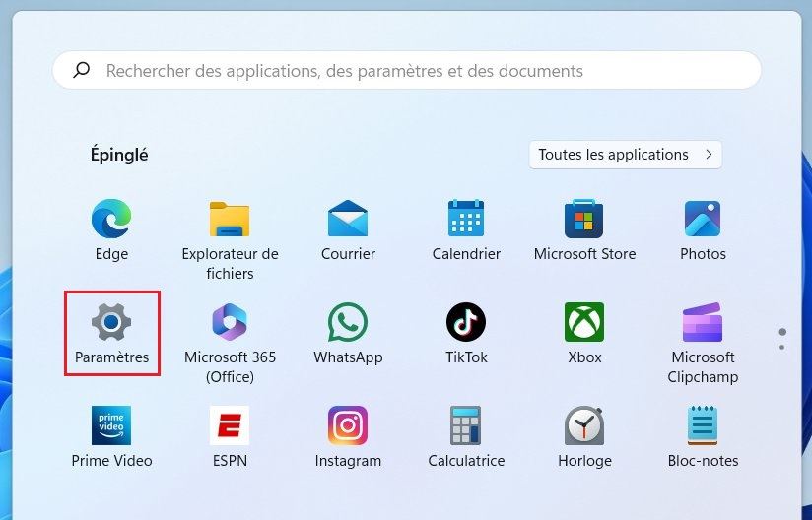Screen dimensions: 812x520
Task: Open Paramètres settings app
Action: [112, 333]
